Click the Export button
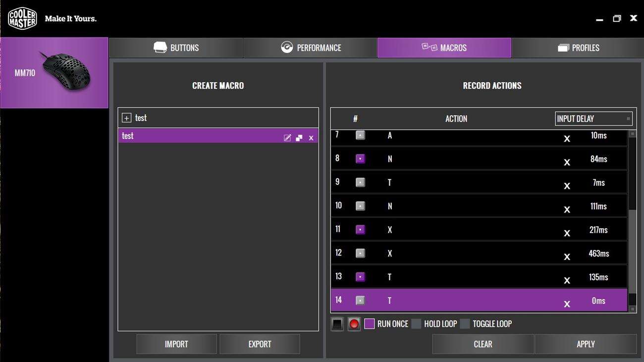 (x=260, y=344)
